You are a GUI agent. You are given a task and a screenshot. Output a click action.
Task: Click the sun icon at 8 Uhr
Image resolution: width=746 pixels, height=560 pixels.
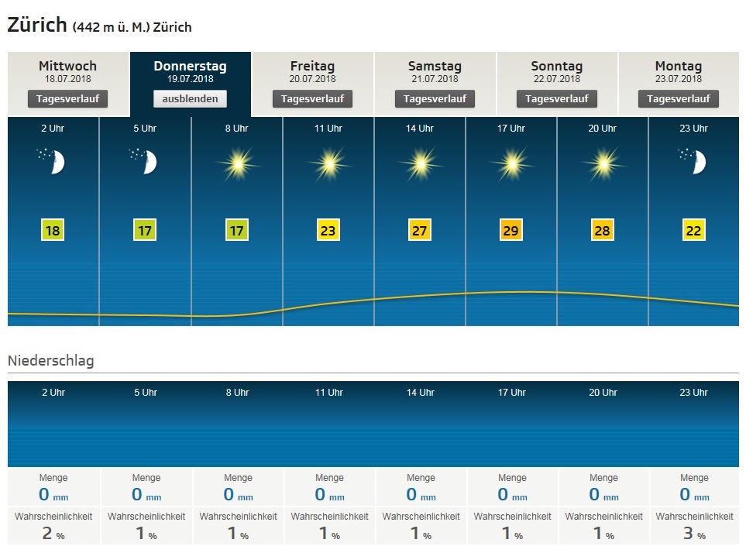pyautogui.click(x=237, y=163)
